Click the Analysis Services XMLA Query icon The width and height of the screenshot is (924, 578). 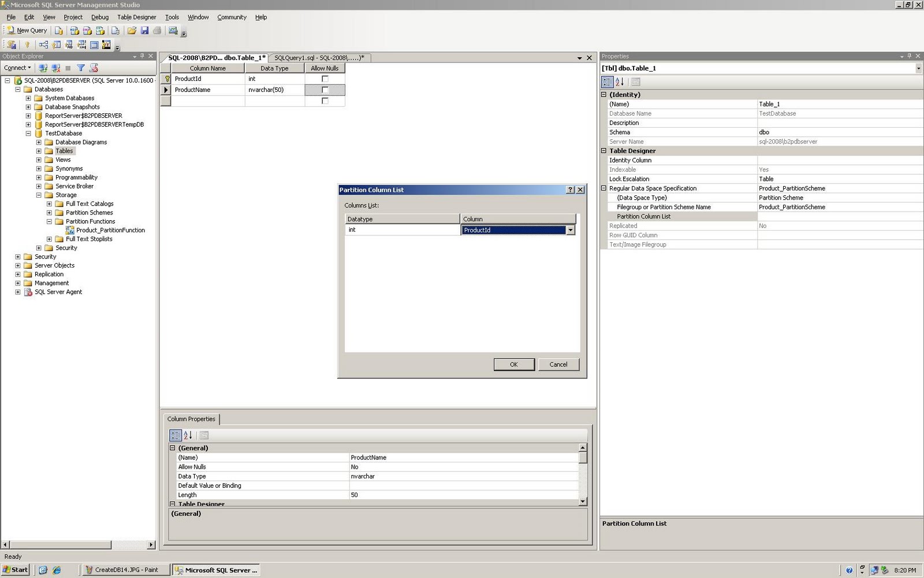(100, 31)
